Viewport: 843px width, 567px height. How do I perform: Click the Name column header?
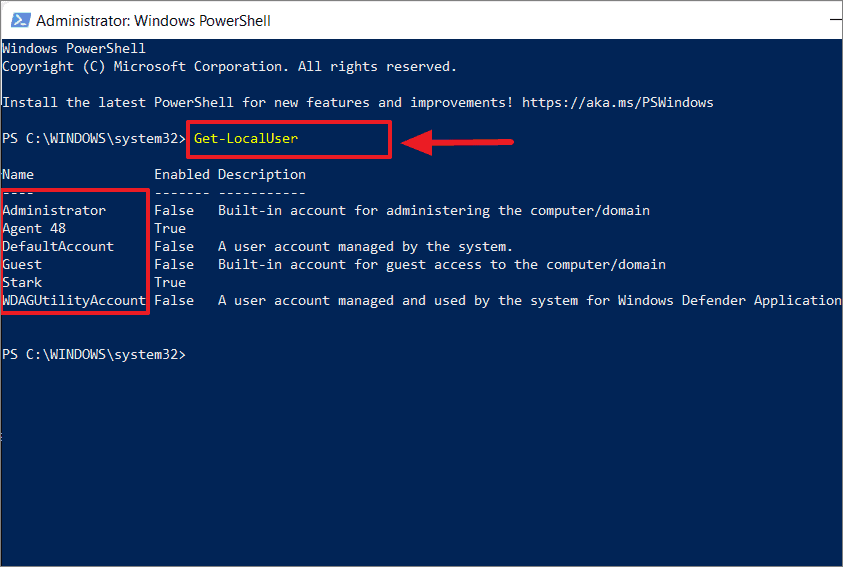tap(18, 175)
